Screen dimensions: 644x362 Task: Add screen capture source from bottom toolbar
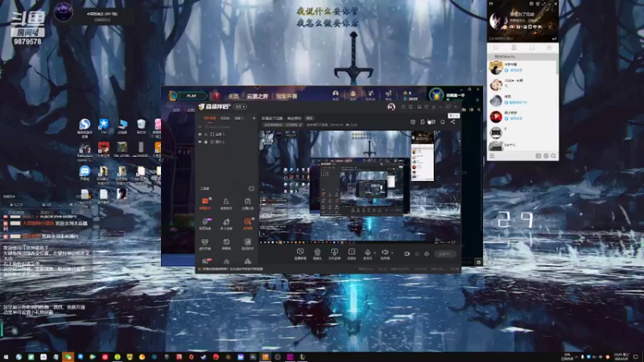[300, 253]
